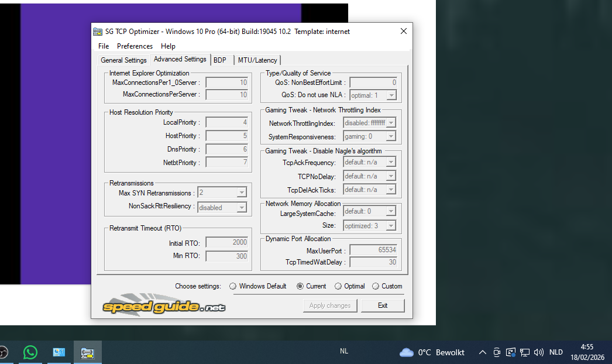This screenshot has height=364, width=612.
Task: Close the SG TCP Optimizer window
Action: pyautogui.click(x=404, y=31)
